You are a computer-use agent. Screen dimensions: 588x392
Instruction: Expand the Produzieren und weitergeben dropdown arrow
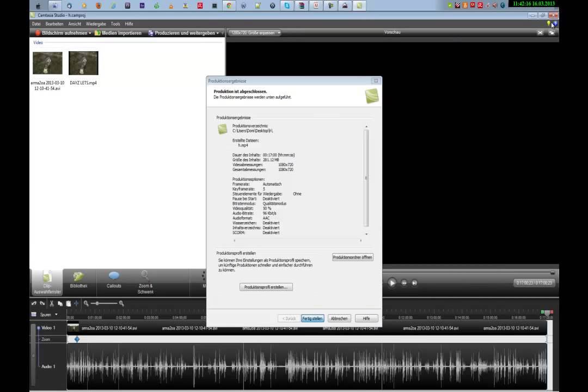click(x=217, y=33)
